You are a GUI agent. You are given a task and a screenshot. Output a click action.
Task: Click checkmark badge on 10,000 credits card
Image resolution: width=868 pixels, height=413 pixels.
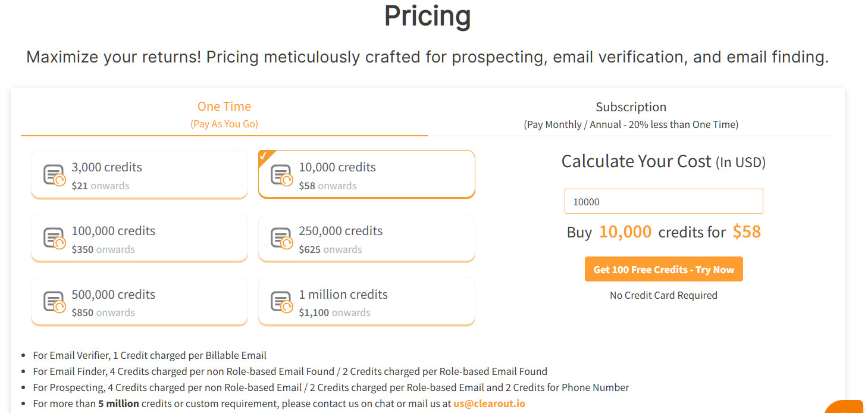(264, 156)
